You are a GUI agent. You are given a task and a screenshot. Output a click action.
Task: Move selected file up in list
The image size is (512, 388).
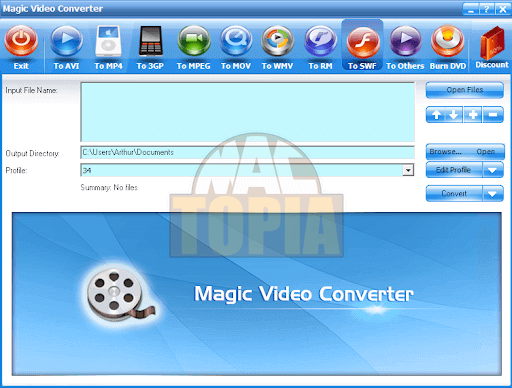click(x=436, y=115)
